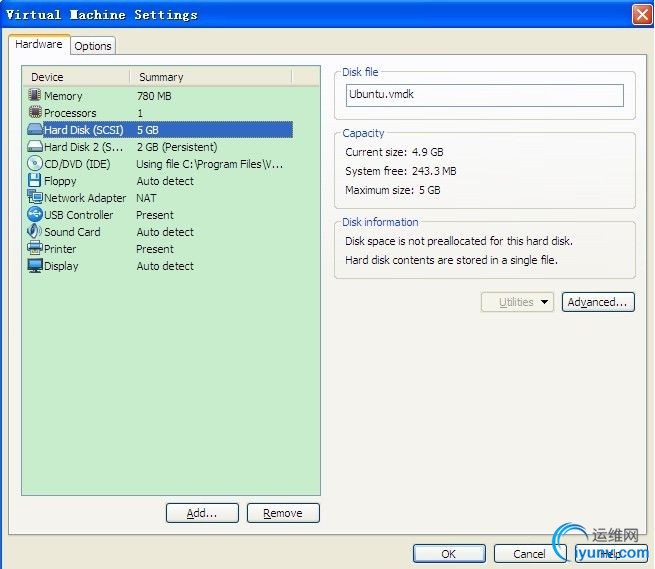
Task: Select the Display monitor icon
Action: click(35, 266)
